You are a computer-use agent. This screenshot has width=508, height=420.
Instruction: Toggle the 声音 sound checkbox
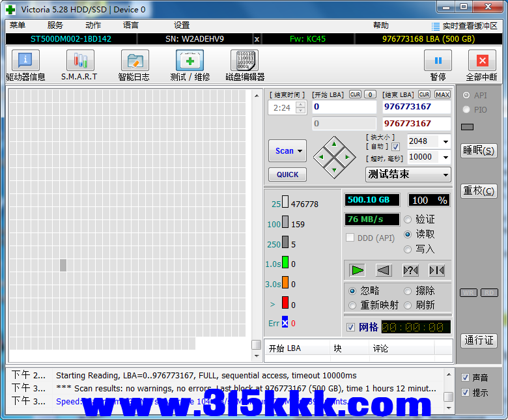465,377
